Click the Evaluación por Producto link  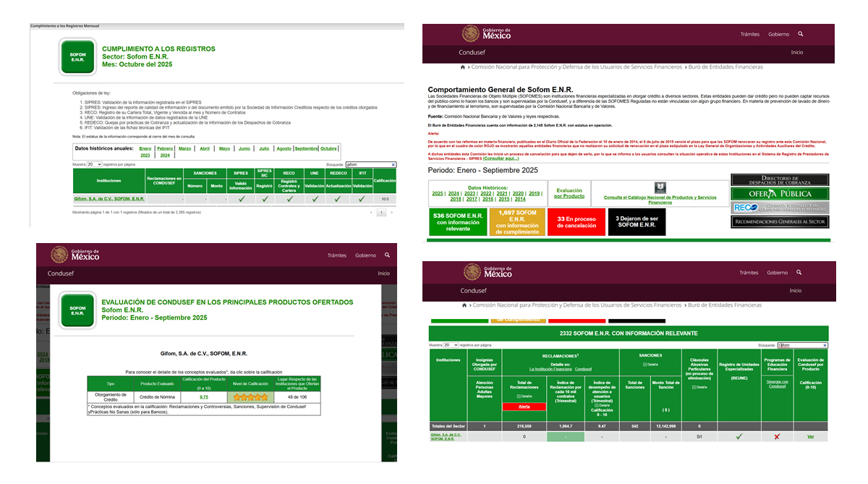569,193
